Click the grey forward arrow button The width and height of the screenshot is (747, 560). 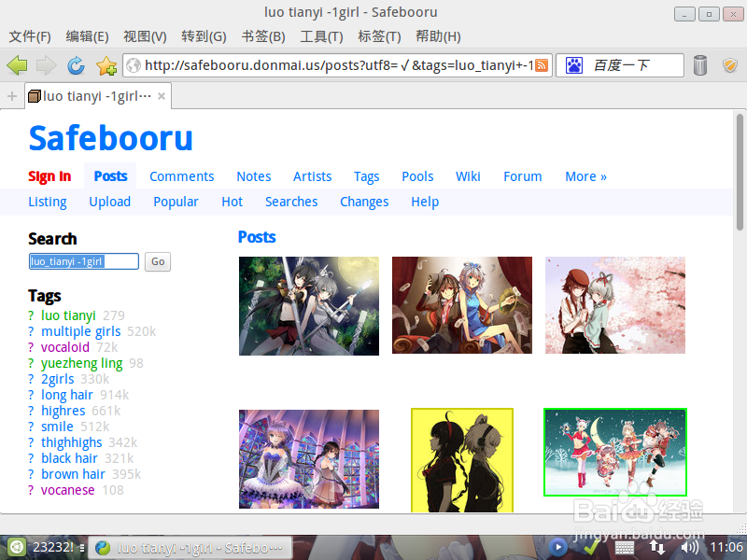(46, 65)
